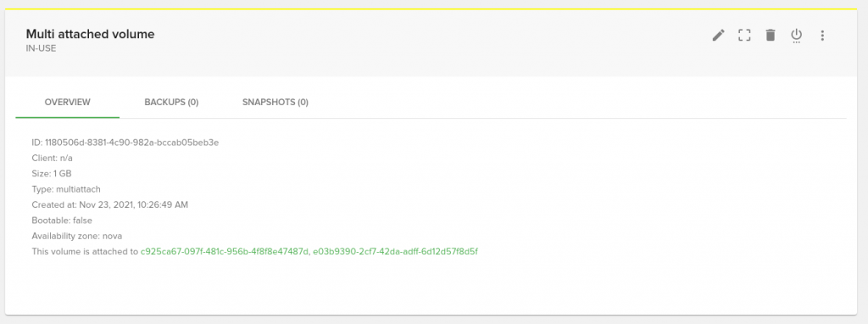The width and height of the screenshot is (868, 324).
Task: Open the Backups (0) tab
Action: pyautogui.click(x=171, y=103)
